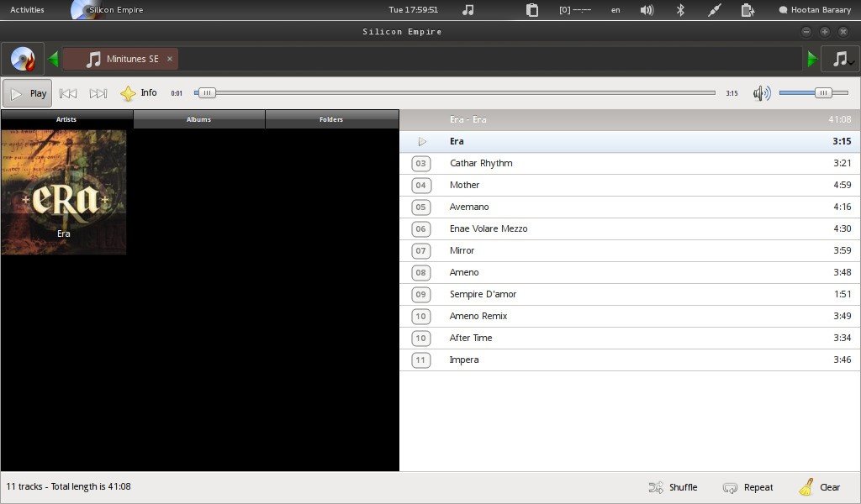This screenshot has height=504, width=861.
Task: Select the currently playing track Era
Action: (630, 141)
